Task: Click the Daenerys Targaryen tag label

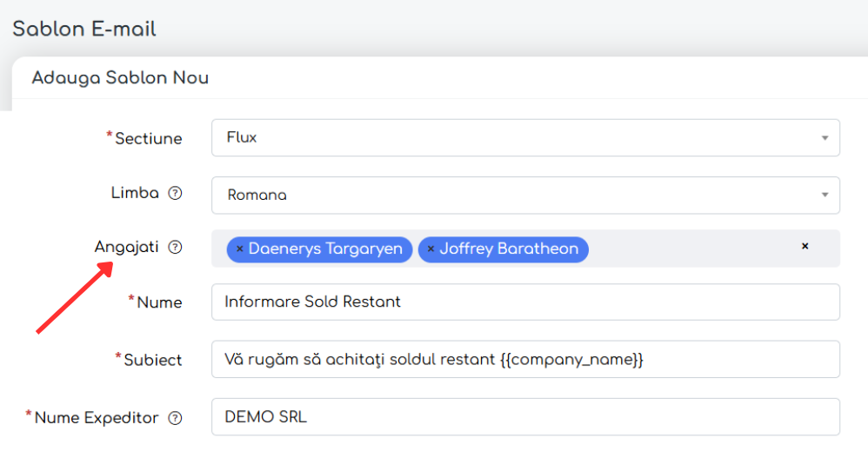Action: pyautogui.click(x=325, y=249)
